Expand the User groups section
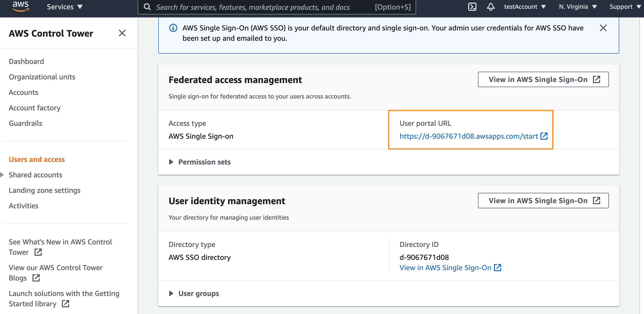 (x=194, y=293)
